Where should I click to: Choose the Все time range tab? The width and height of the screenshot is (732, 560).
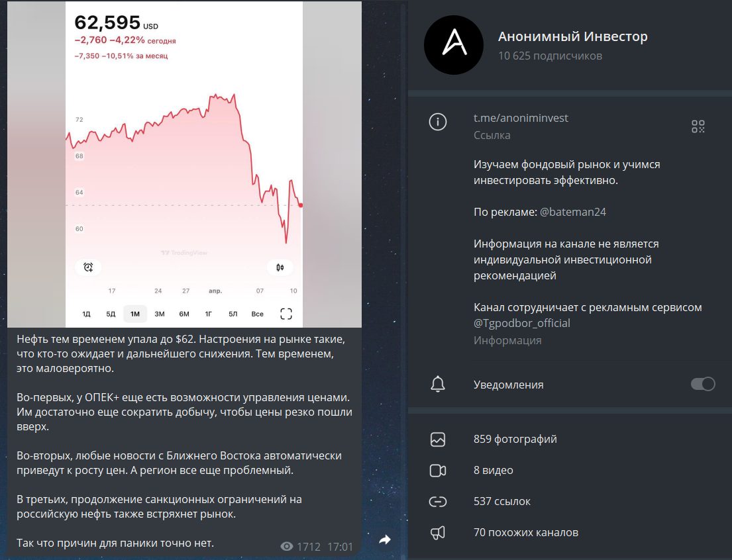tap(257, 314)
